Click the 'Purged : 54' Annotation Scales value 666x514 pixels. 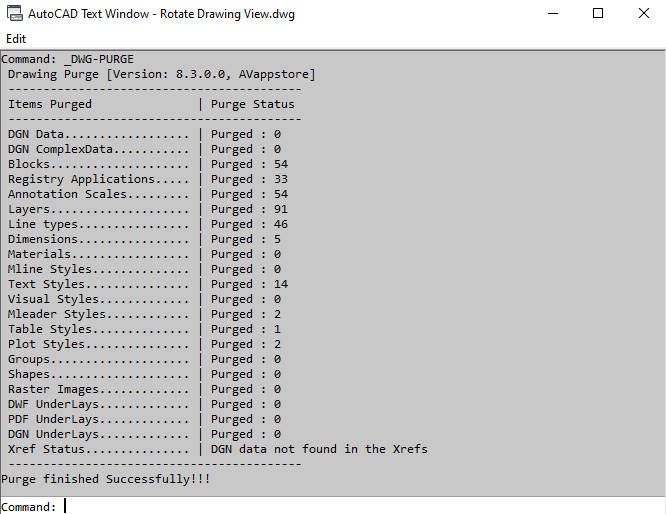click(x=249, y=194)
